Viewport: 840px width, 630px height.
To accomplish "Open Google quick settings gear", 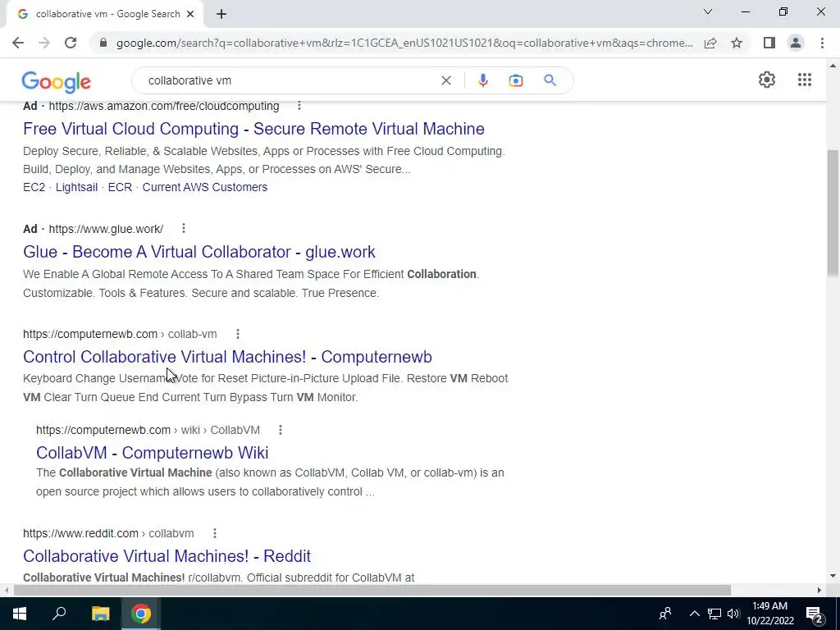I will [767, 80].
